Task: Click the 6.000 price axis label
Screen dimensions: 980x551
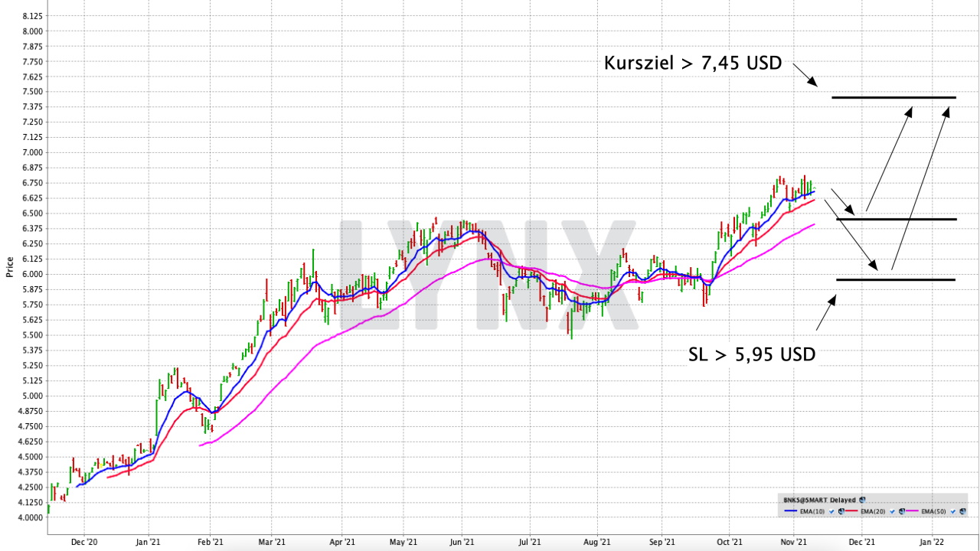Action: pyautogui.click(x=32, y=274)
